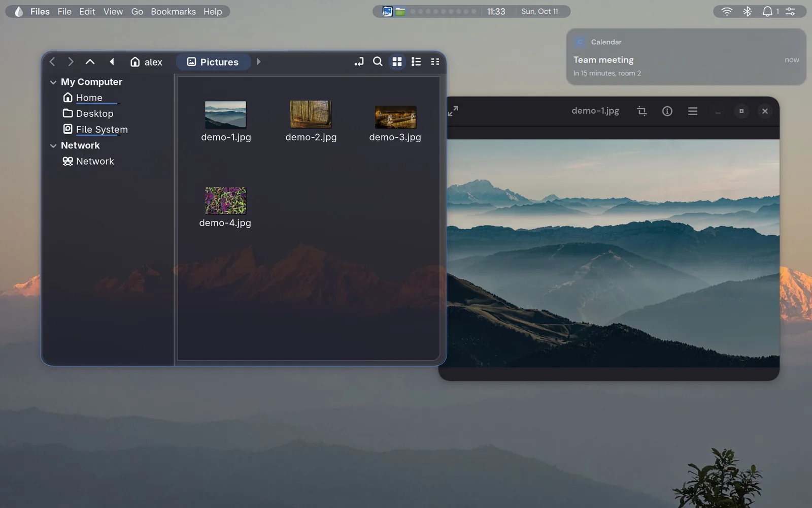Viewport: 812px width, 508px height.
Task: Open the Edit menu
Action: coord(87,12)
